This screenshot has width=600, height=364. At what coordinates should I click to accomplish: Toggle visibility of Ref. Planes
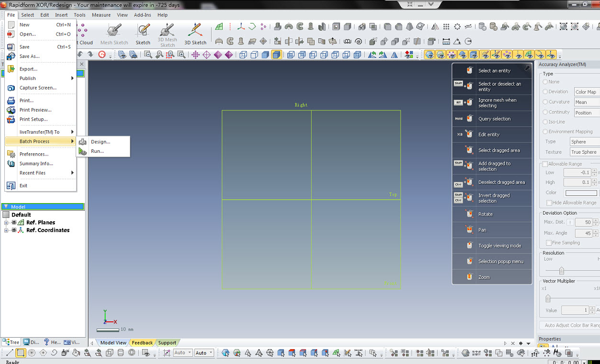(x=14, y=223)
